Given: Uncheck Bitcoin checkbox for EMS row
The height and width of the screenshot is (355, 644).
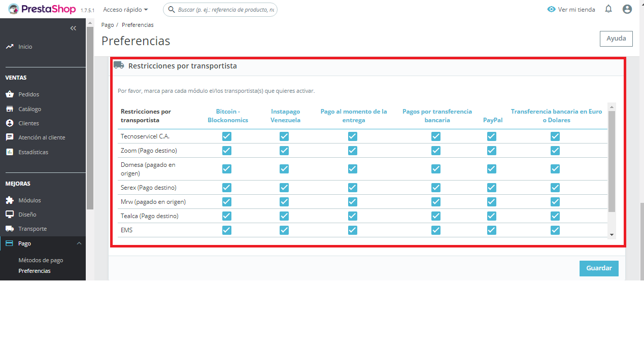Looking at the screenshot, I should click(227, 230).
